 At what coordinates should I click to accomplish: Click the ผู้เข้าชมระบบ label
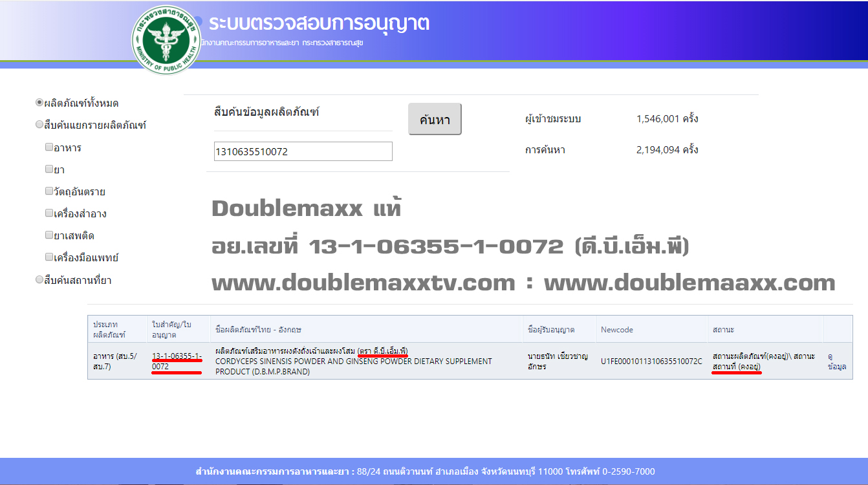(553, 119)
